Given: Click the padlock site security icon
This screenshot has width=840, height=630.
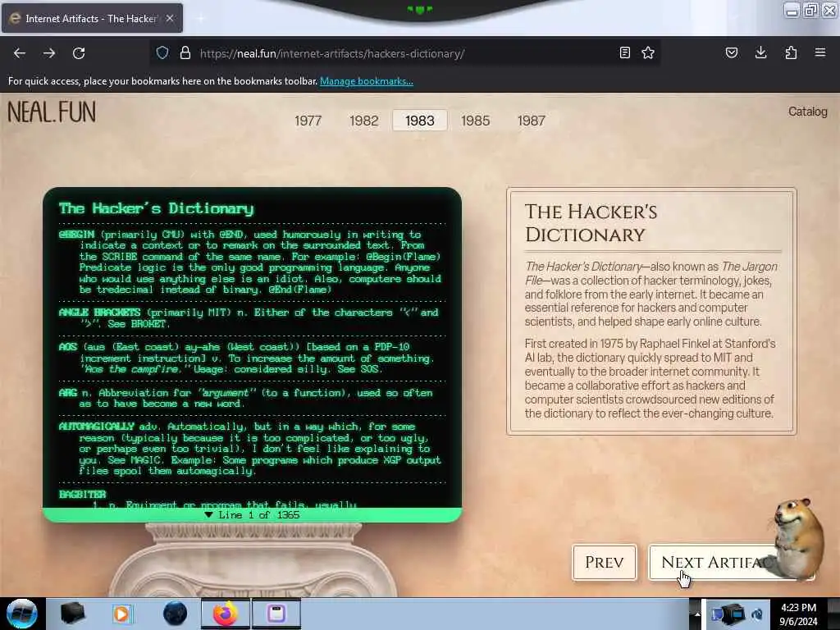Looking at the screenshot, I should pos(185,52).
